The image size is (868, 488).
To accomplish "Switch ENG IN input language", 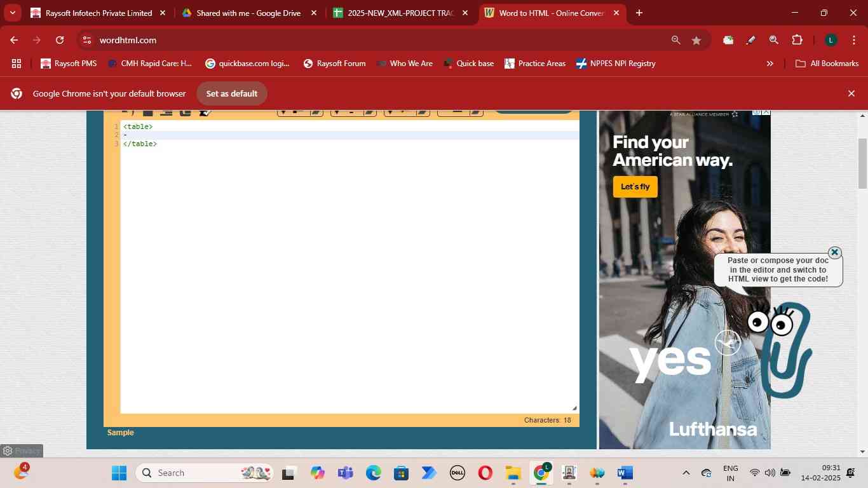I will click(731, 473).
